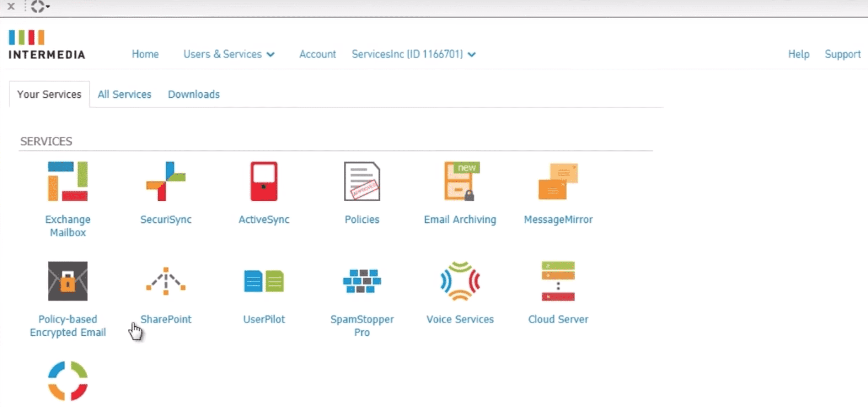
Task: Switch to the Downloads tab
Action: pyautogui.click(x=194, y=95)
